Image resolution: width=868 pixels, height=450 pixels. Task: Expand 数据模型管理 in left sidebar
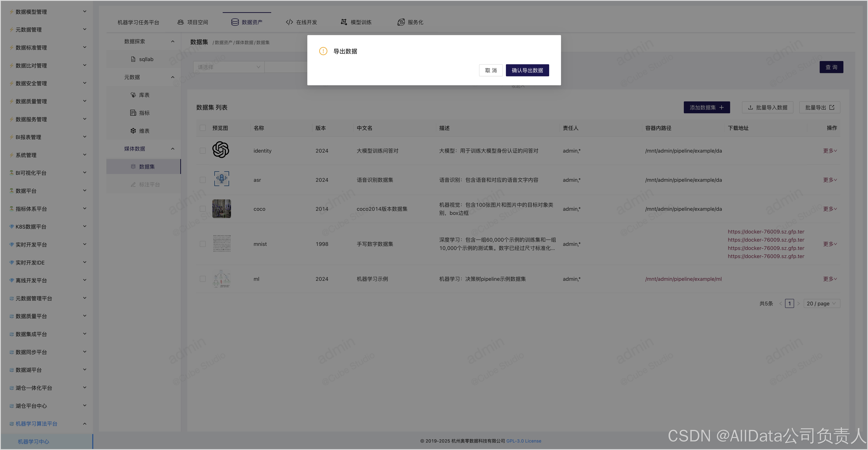tap(47, 12)
